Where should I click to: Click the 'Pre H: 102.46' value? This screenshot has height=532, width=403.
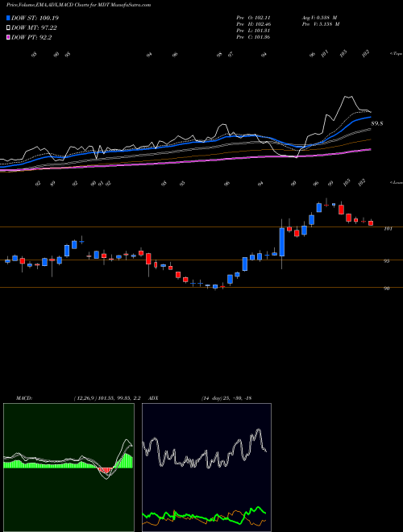pos(253,24)
